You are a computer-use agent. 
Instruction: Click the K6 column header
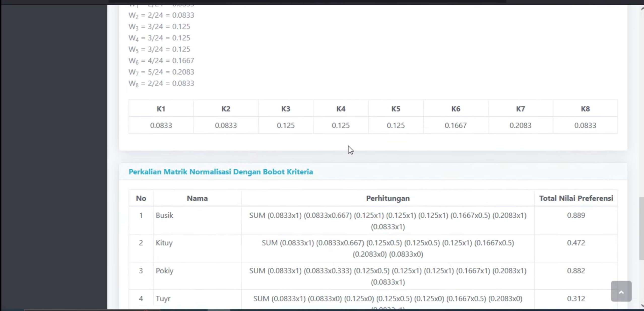point(456,109)
